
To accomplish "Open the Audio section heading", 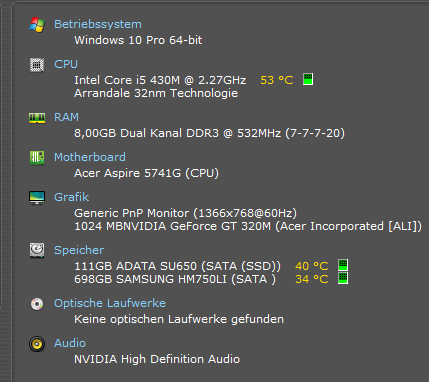I will [70, 343].
